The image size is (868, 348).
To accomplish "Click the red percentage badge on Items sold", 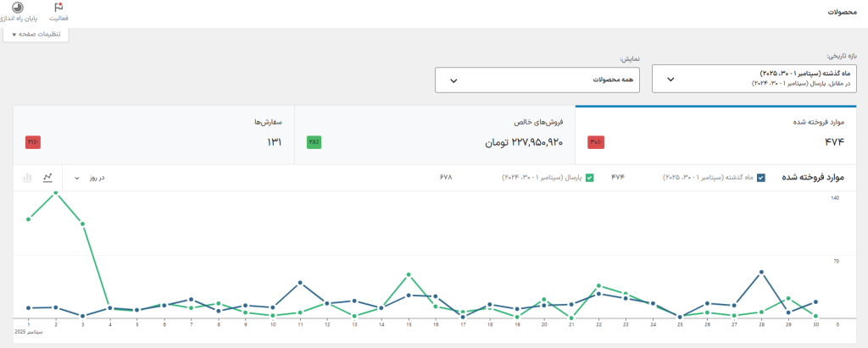I will [x=596, y=141].
